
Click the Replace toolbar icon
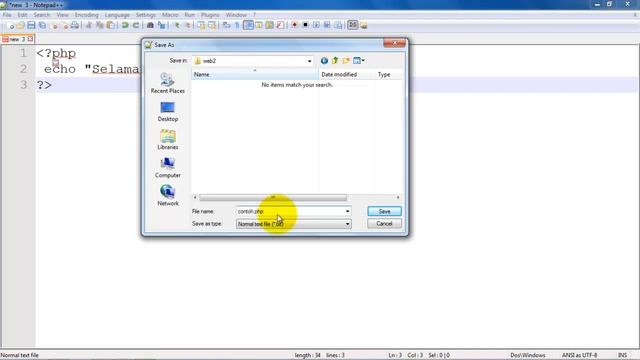click(162, 25)
